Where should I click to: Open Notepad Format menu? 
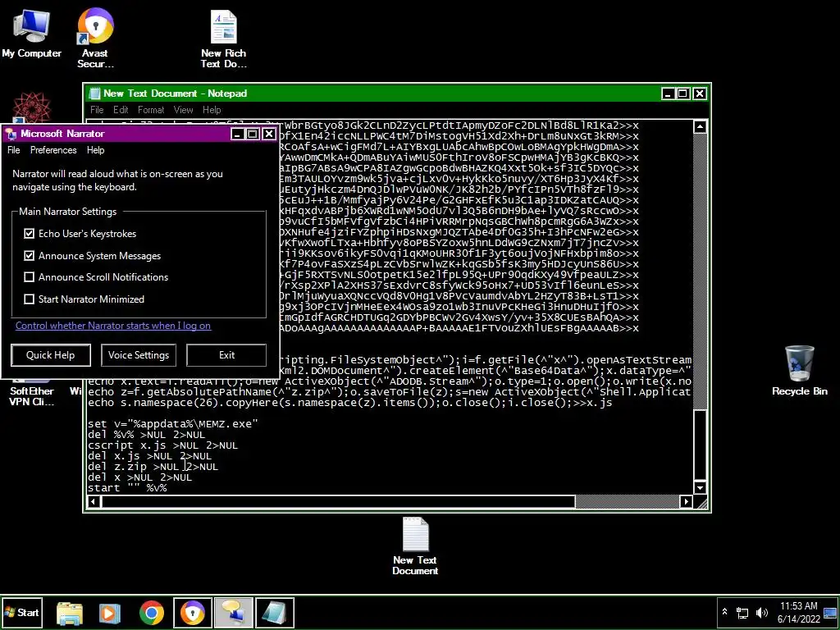click(x=151, y=109)
